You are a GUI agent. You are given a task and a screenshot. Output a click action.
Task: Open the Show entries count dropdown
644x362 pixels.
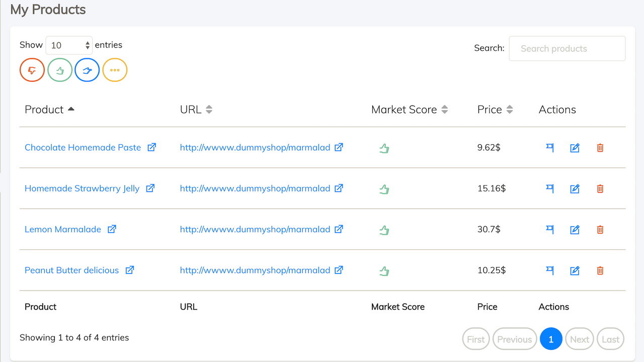coord(69,45)
